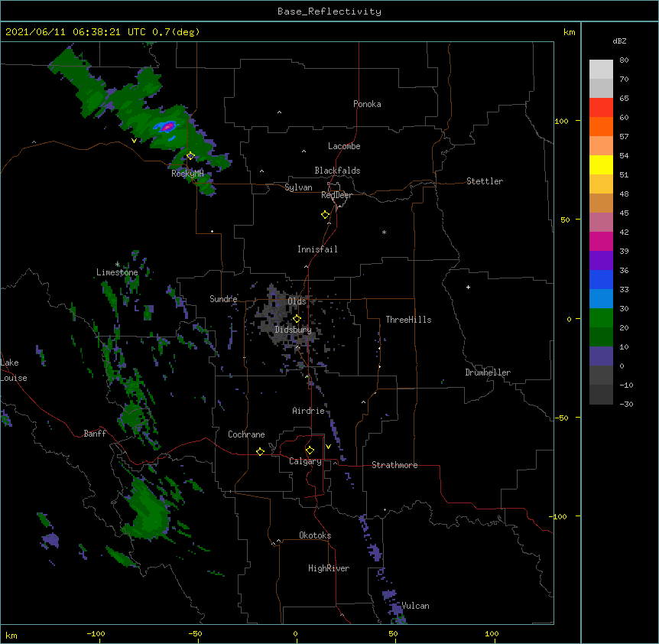
Task: Pick the light gray 70-80 dBZ legend color
Action: point(601,70)
